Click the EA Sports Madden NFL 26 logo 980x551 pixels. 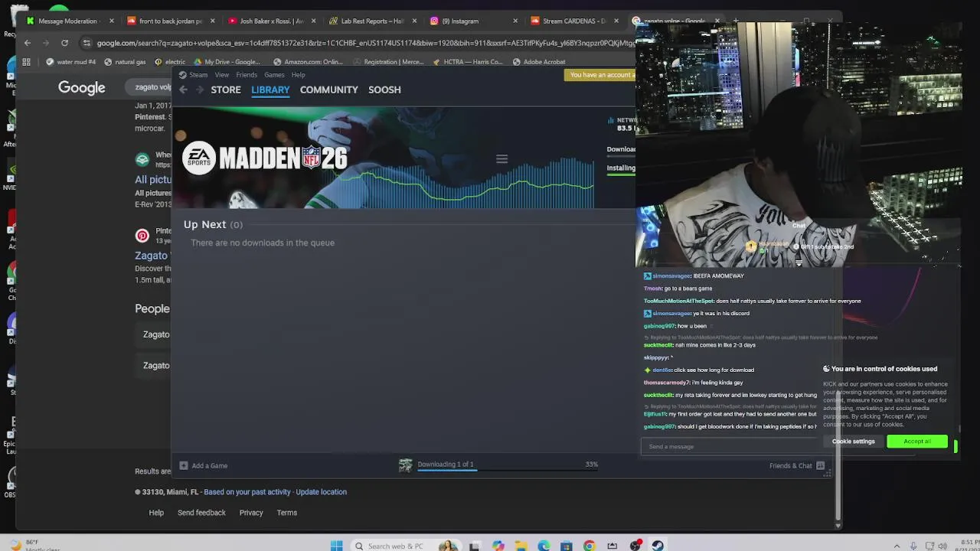click(265, 158)
